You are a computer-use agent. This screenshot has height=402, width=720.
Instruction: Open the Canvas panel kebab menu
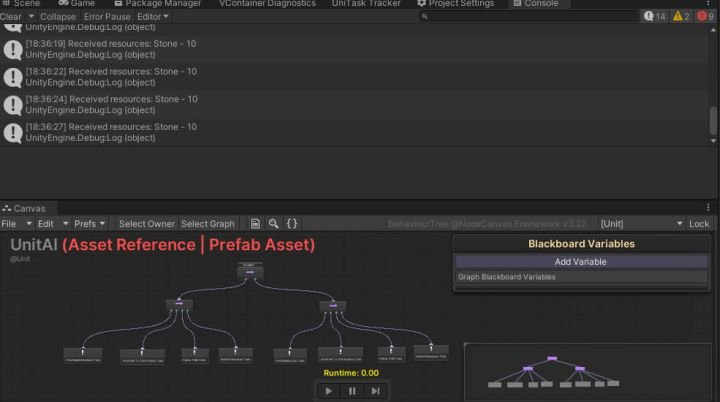click(x=708, y=208)
